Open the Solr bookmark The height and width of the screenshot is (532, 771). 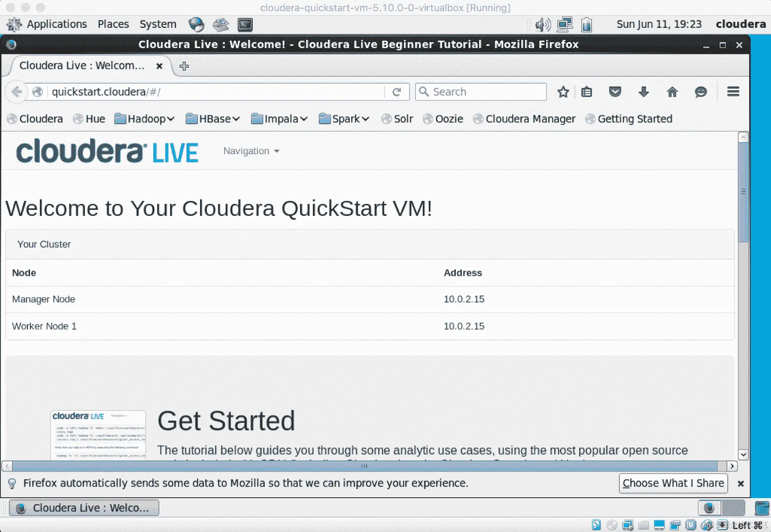[x=397, y=119]
